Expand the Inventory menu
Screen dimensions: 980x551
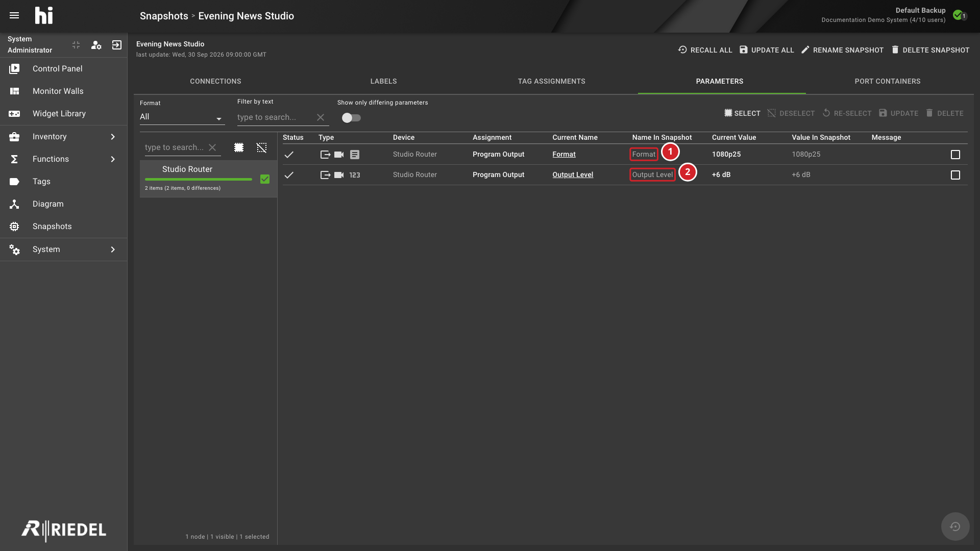point(64,136)
